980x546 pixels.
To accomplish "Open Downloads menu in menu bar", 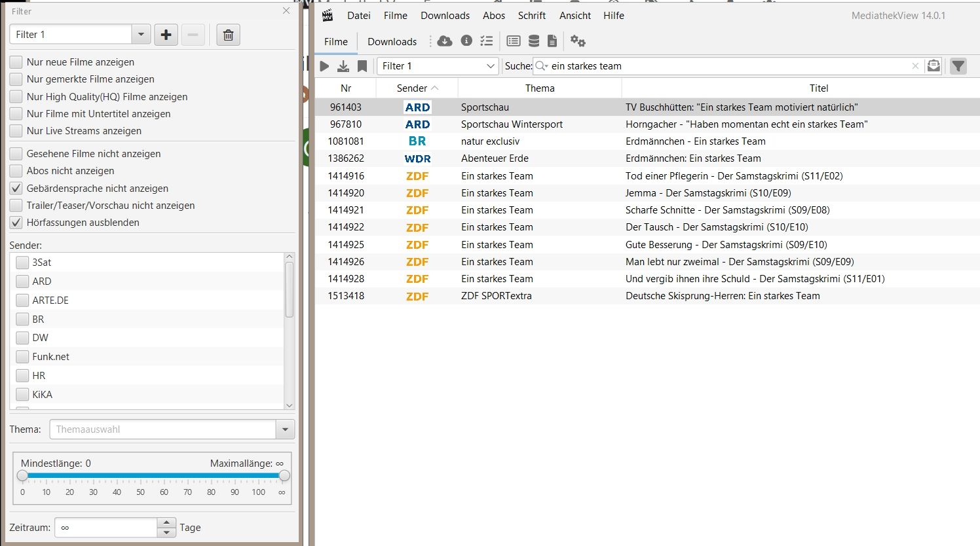I will 445,15.
